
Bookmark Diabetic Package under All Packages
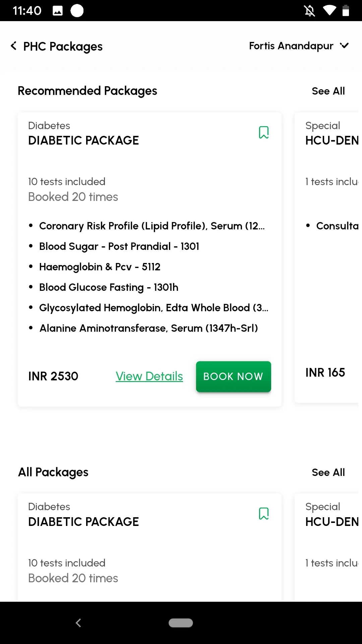(264, 514)
